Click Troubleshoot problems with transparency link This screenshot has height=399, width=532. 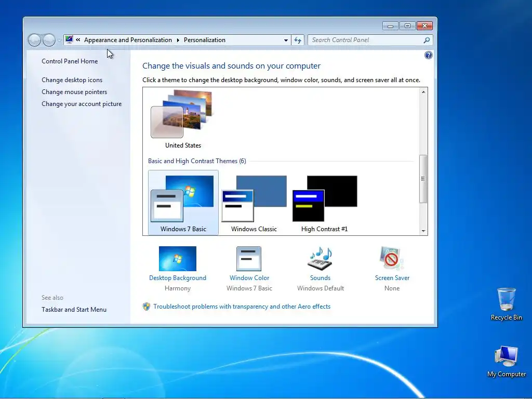(242, 307)
